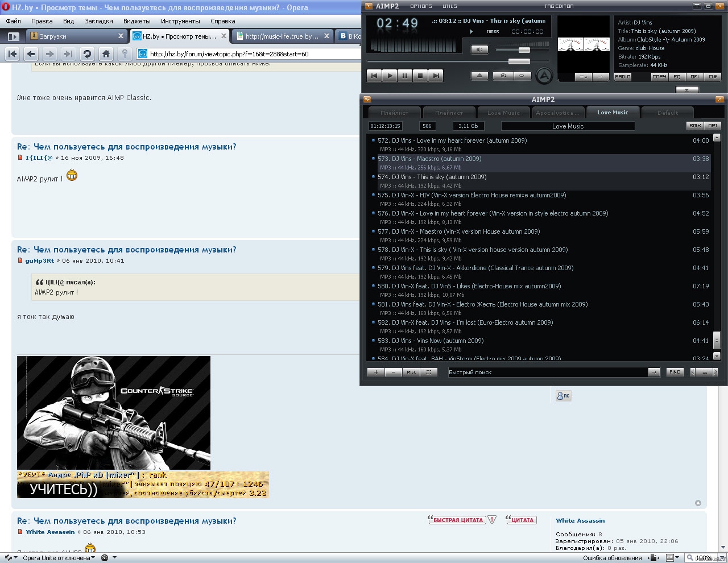This screenshot has height=563, width=728.
Task: Open TAG EDITOR in AIMP2
Action: [559, 6]
